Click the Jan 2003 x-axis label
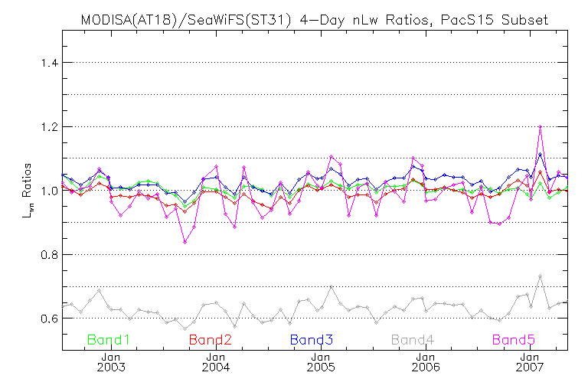 (x=111, y=362)
